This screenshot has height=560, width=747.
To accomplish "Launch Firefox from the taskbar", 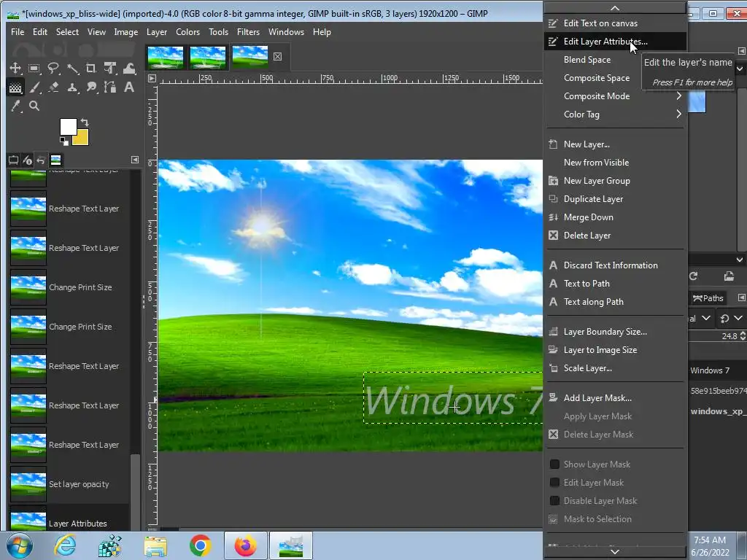I will point(245,545).
